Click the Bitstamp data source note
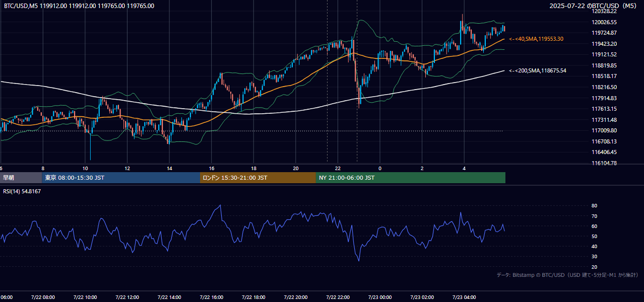Viewport: 644px width, 302px height. click(x=567, y=275)
